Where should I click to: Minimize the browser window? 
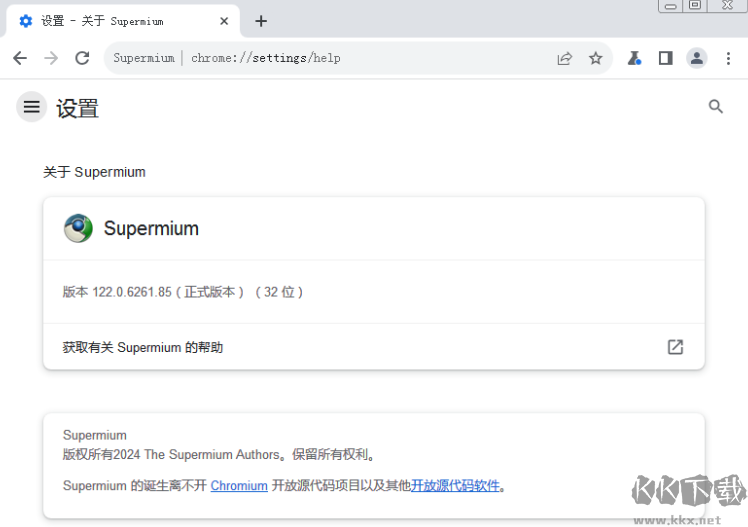[x=670, y=6]
